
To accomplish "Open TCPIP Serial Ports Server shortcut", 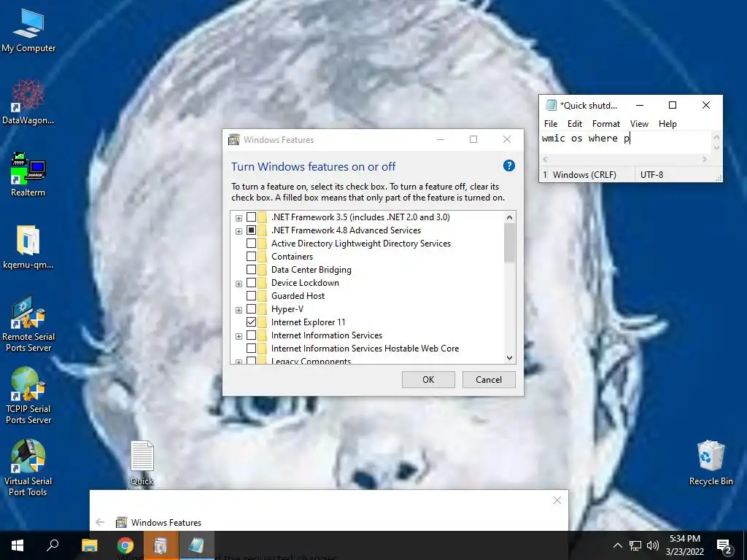I will point(28,396).
